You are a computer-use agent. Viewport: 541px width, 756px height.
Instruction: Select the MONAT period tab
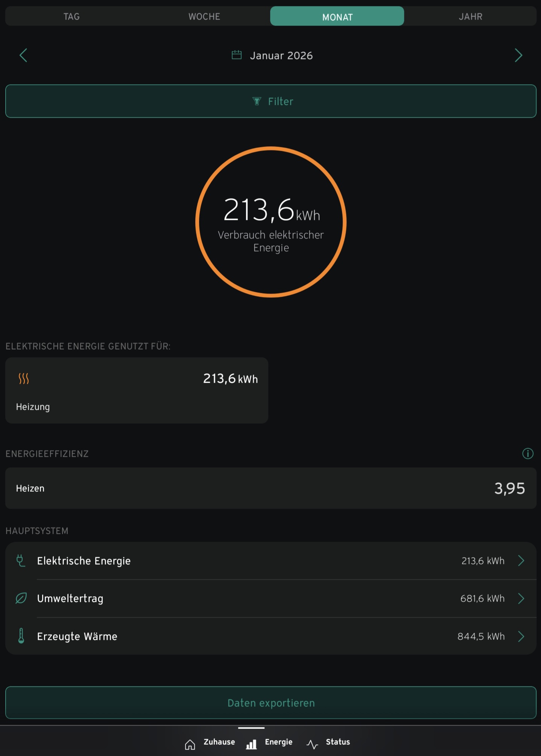[x=337, y=17]
